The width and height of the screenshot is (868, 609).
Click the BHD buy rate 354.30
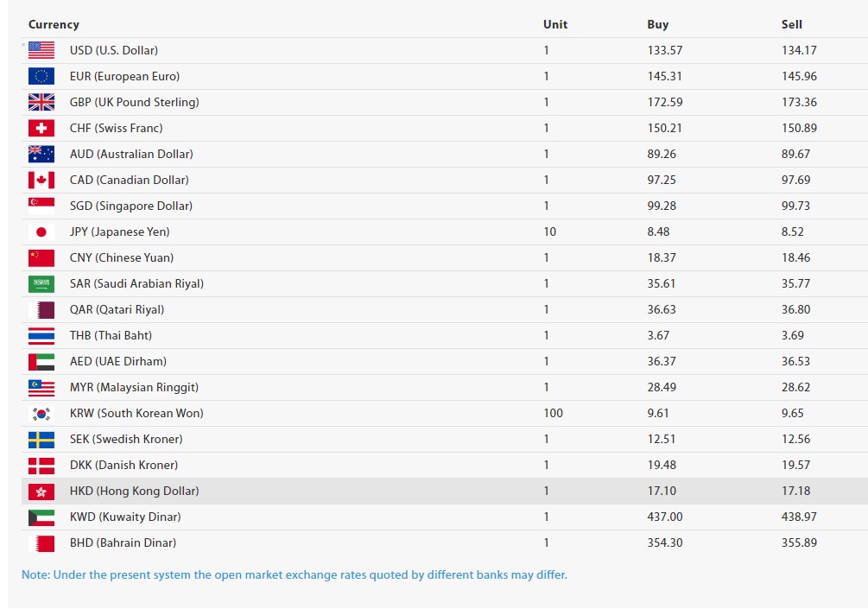coord(665,542)
